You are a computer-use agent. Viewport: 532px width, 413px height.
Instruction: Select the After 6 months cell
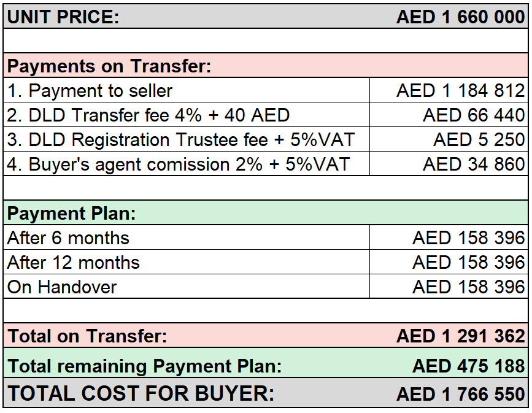(x=187, y=237)
